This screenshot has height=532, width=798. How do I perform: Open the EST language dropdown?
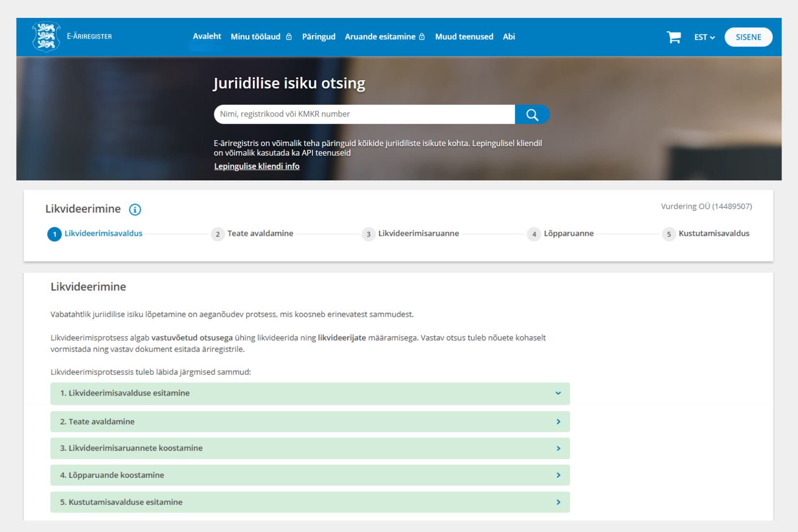click(704, 37)
